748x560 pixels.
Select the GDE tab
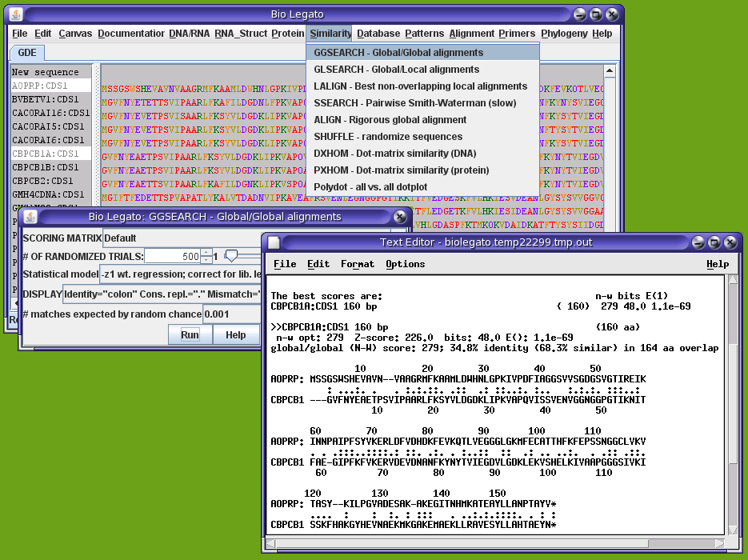(x=27, y=53)
